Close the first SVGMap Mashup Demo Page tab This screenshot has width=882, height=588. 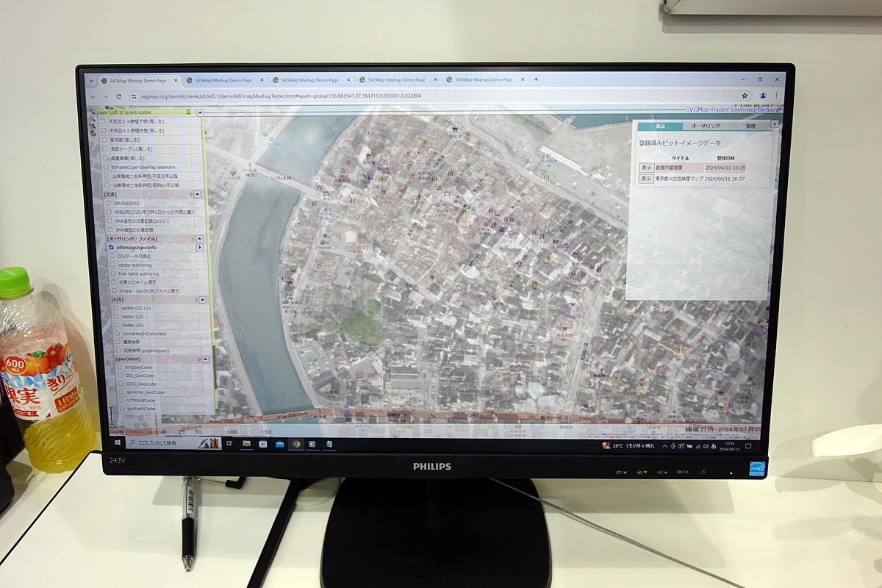click(x=176, y=80)
